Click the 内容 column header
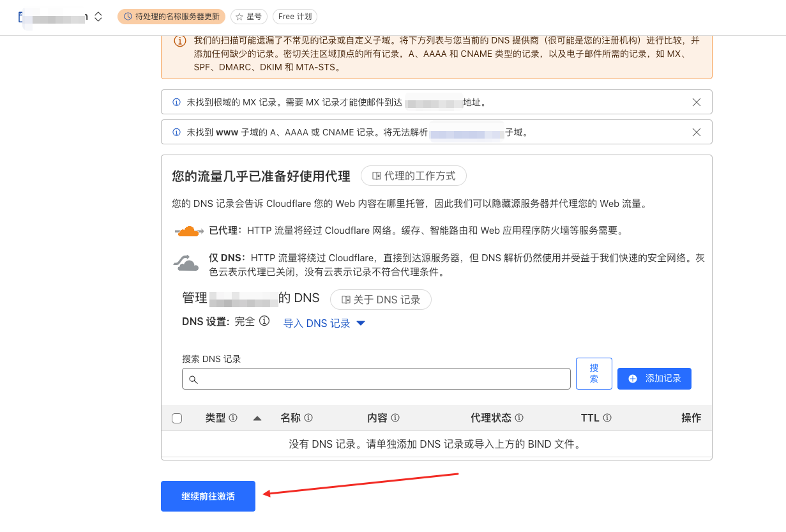This screenshot has height=532, width=786. coord(377,418)
